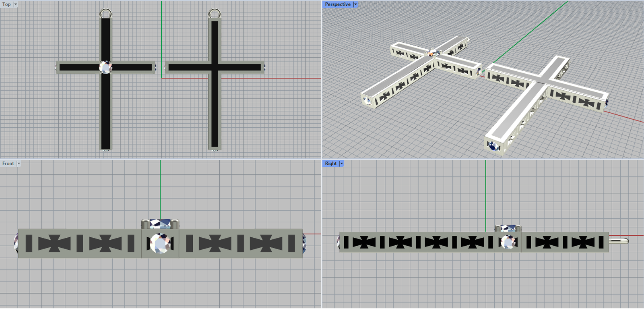Image resolution: width=644 pixels, height=311 pixels.
Task: Select center diamond on left cross in Top view
Action: [105, 67]
